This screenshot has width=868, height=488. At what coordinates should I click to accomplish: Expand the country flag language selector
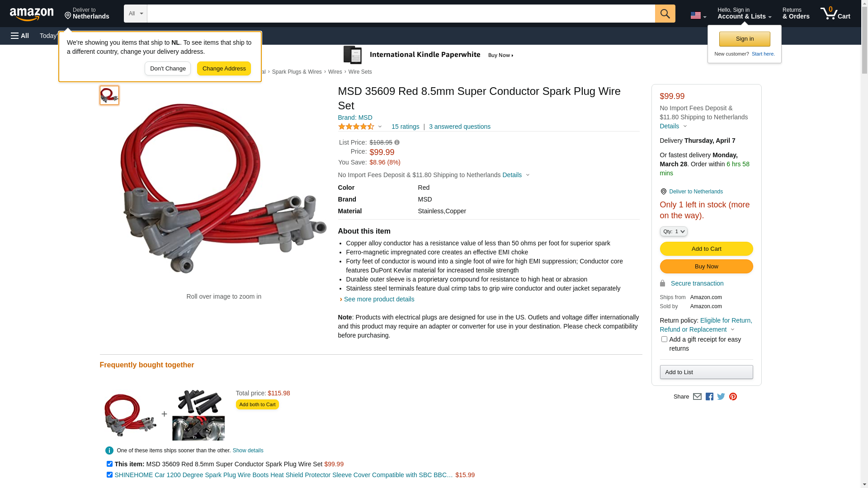[698, 15]
